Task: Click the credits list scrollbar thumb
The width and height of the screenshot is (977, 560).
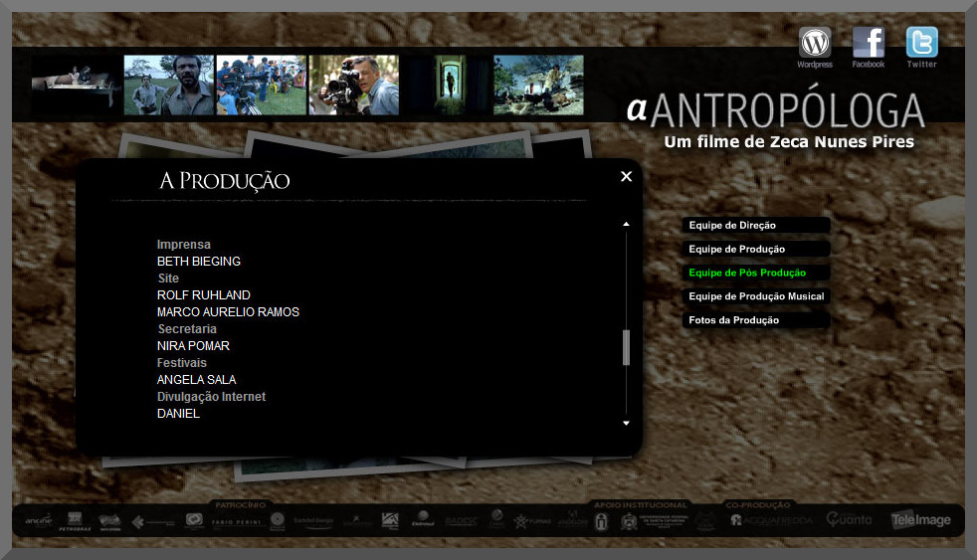Action: 626,347
